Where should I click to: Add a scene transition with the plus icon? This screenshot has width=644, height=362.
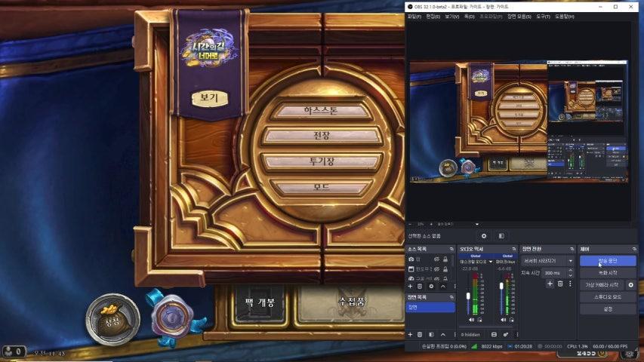click(550, 284)
